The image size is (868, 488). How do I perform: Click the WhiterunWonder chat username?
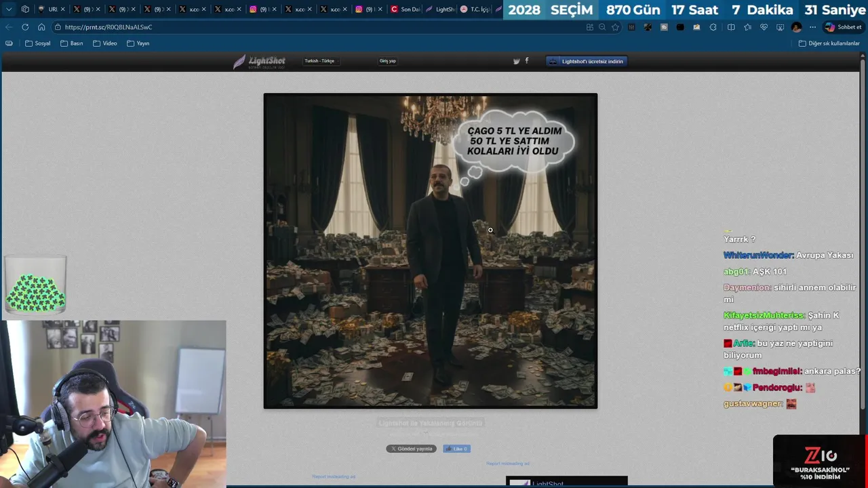[758, 256]
